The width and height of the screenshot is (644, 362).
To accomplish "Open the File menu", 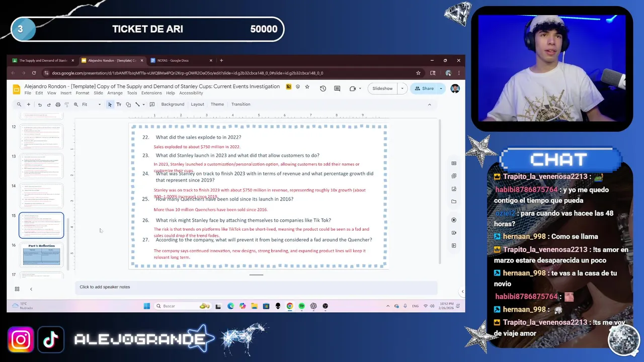I will coord(28,93).
